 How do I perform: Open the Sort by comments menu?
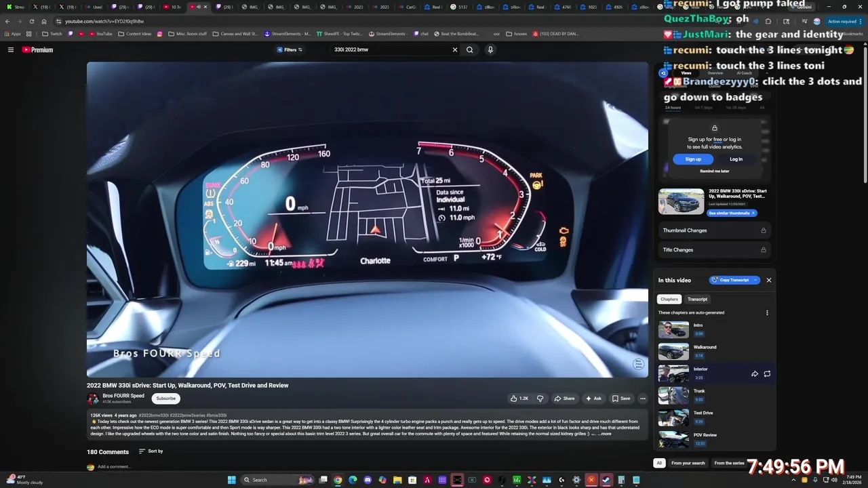(151, 451)
